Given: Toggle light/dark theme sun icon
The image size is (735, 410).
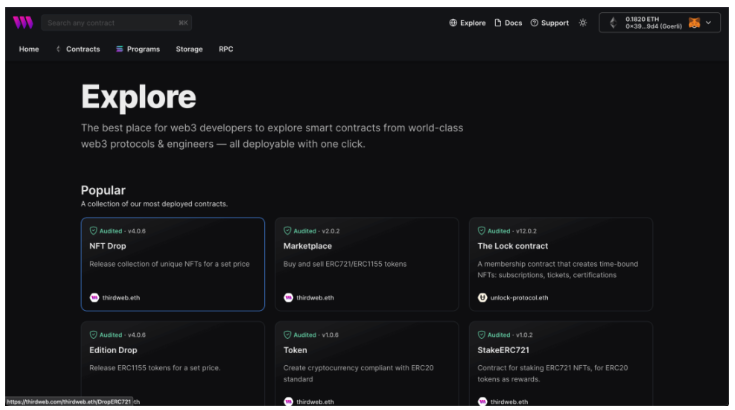Looking at the screenshot, I should point(583,22).
